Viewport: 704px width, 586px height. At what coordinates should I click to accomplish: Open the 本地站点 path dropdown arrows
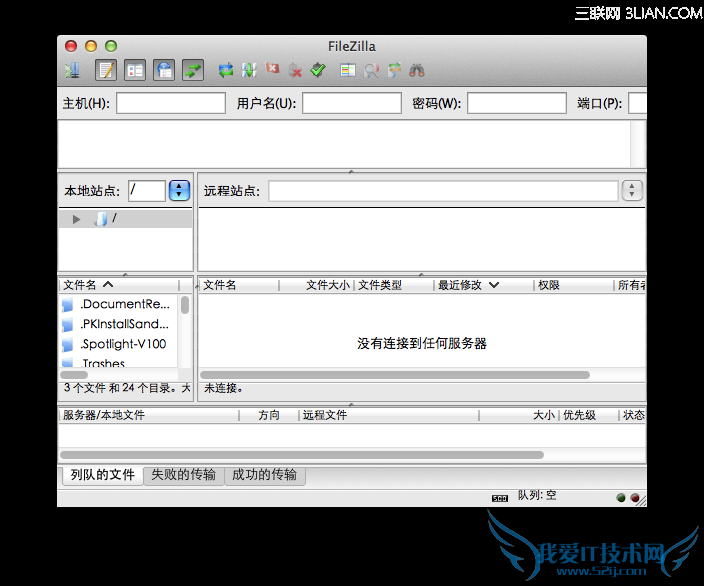[x=179, y=191]
